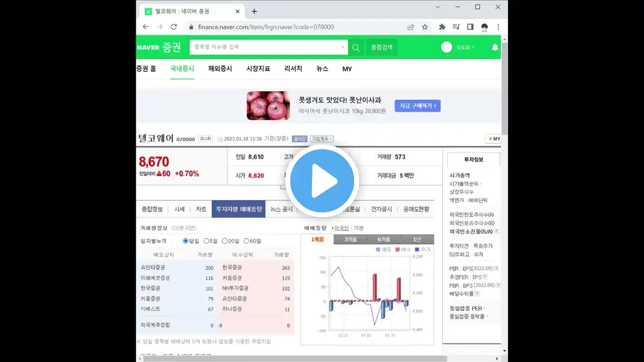Screen dimensions: 644x362
Task: Open the Chrome profile avatar
Action: 485,27
